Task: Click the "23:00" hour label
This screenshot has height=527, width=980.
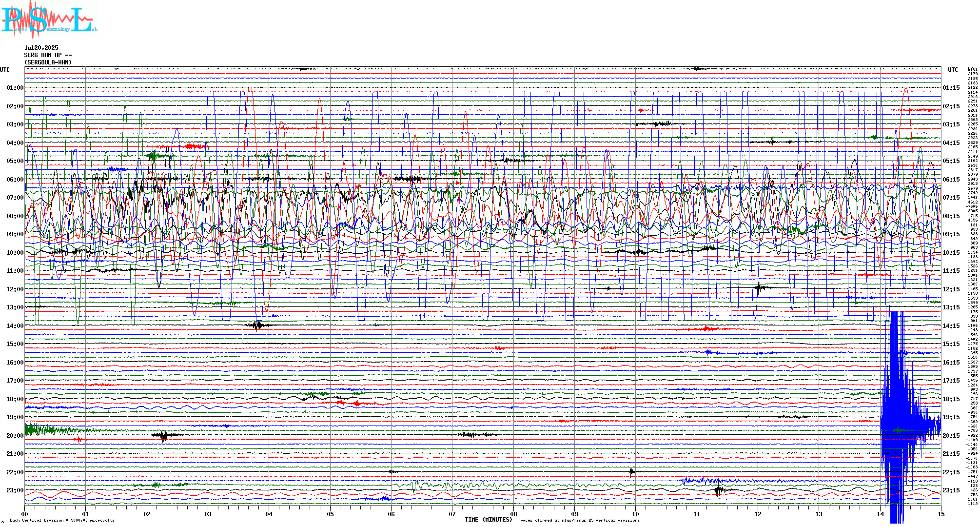Action: (15, 490)
